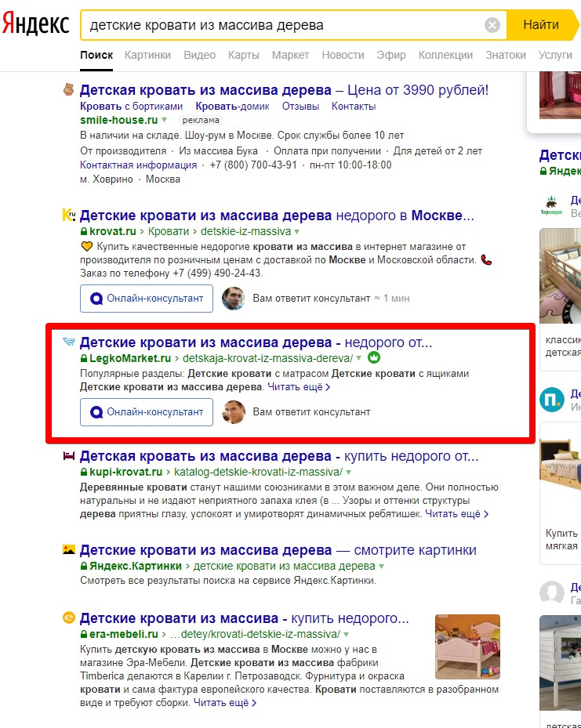
Task: Click Онлайн-консультант button under krovat.ru
Action: [x=147, y=299]
